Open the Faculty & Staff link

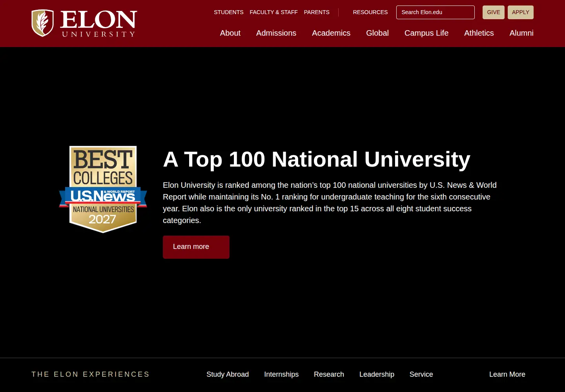pos(273,12)
